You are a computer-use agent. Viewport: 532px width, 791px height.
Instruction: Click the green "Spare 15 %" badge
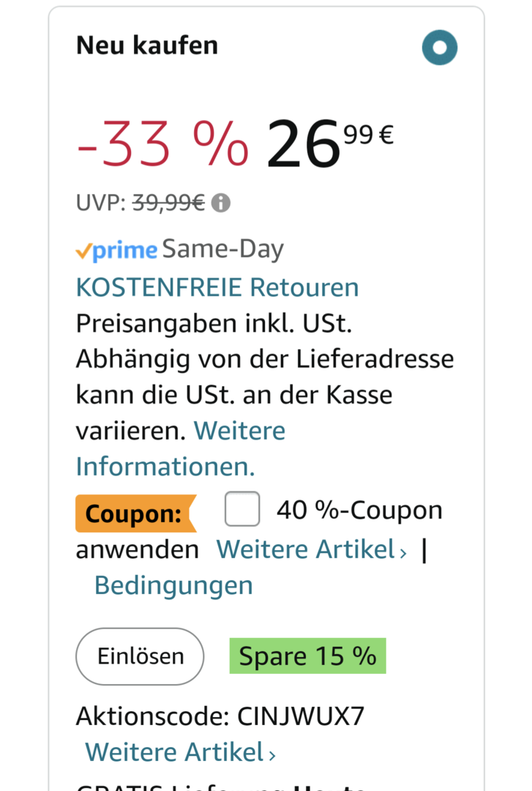click(307, 656)
